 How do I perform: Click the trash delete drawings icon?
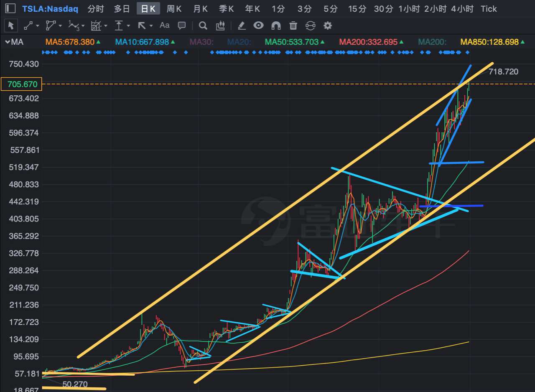(x=293, y=25)
